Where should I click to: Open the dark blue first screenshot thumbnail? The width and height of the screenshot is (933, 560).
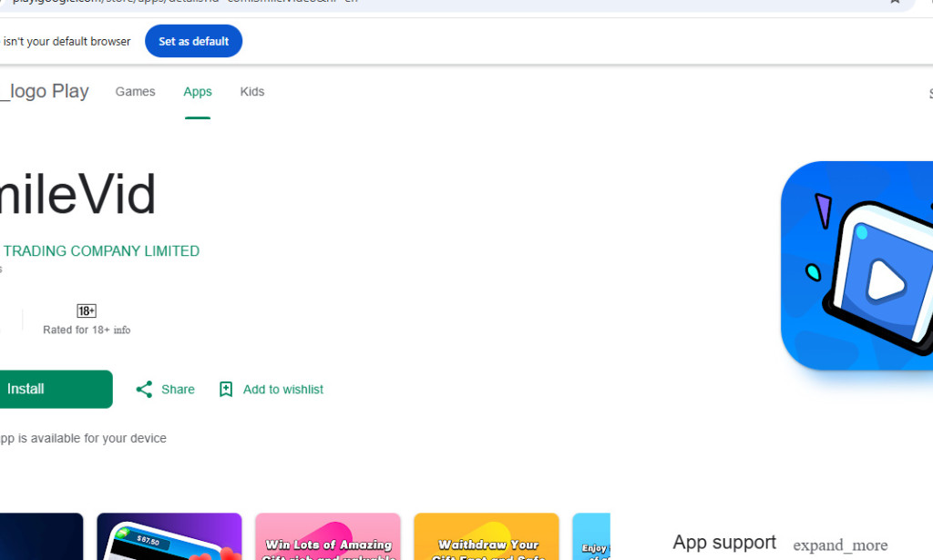(41, 537)
